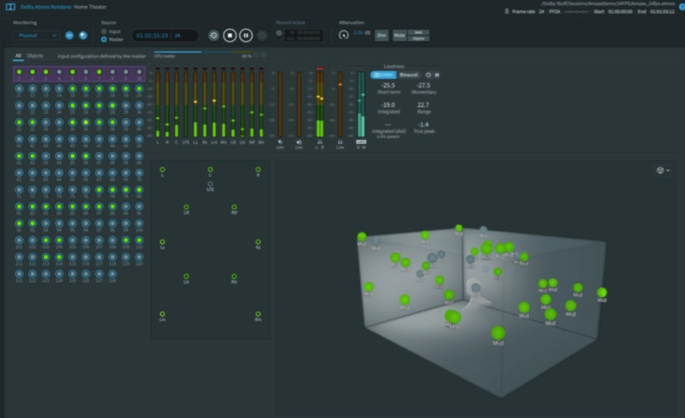
Task: Click the Dim button
Action: [381, 35]
